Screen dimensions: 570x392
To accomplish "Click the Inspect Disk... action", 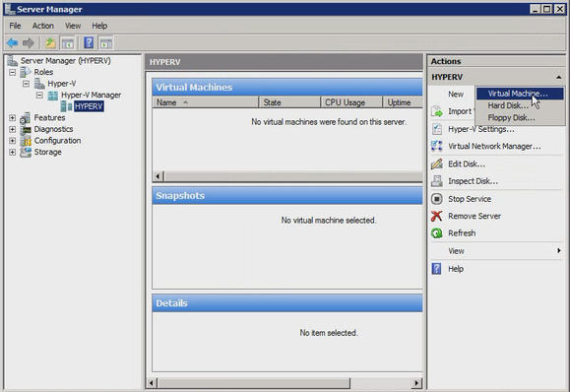I will click(473, 181).
